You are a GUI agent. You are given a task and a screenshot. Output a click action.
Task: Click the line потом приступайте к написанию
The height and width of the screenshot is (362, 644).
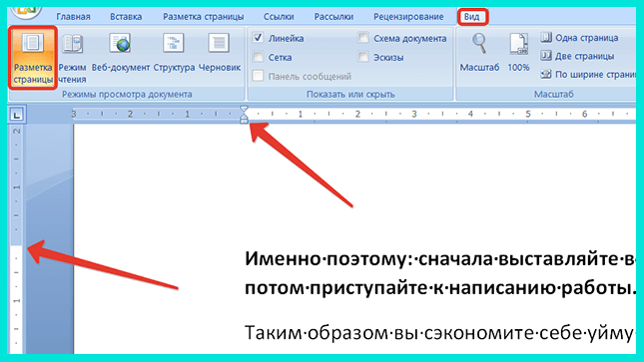440,288
